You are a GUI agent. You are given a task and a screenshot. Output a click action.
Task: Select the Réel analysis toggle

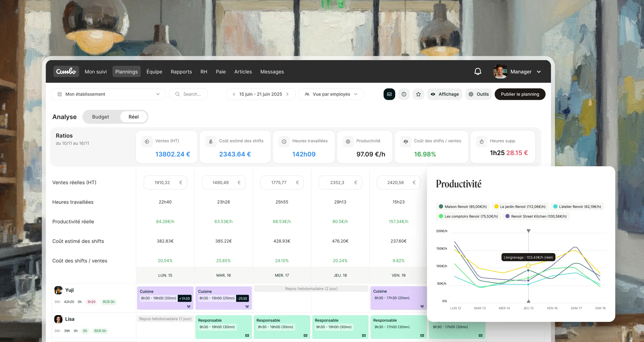point(133,117)
